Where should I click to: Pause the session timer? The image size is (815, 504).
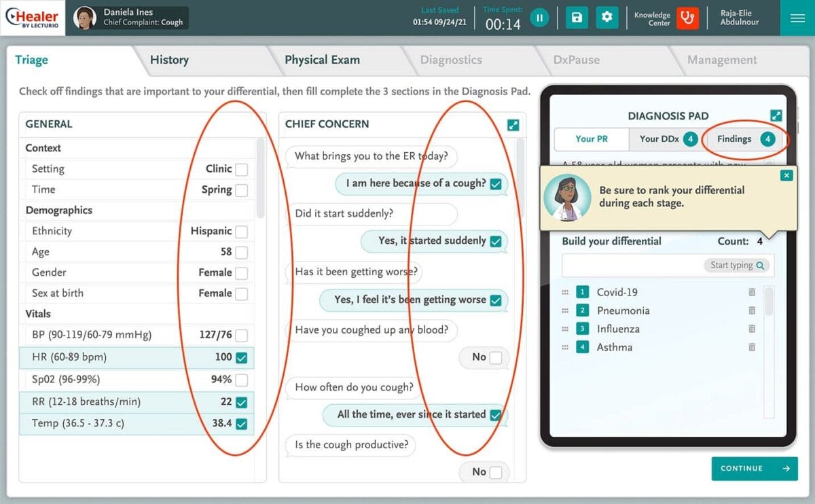pos(539,18)
